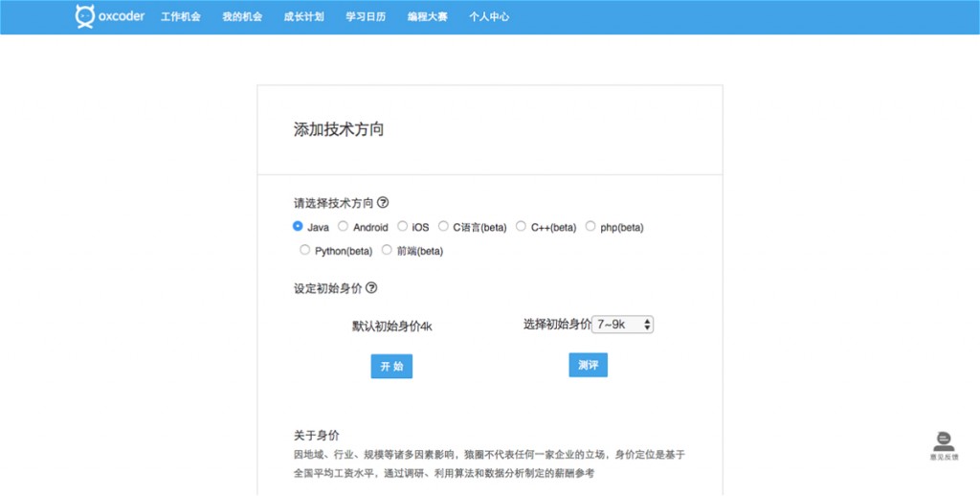Screen dimensions: 980x496
Task: Click help icon beside 请选择技术方向
Action: (383, 202)
